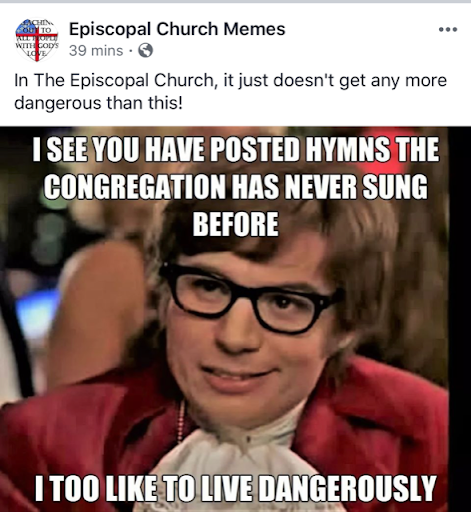Open the three-dot post options menu
The width and height of the screenshot is (471, 512).
point(448,30)
